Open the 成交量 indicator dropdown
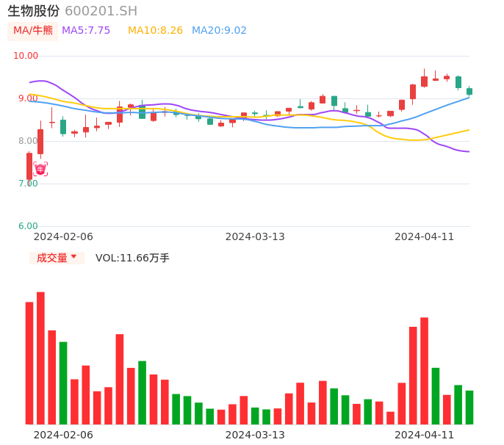The image size is (504, 445). pos(57,258)
